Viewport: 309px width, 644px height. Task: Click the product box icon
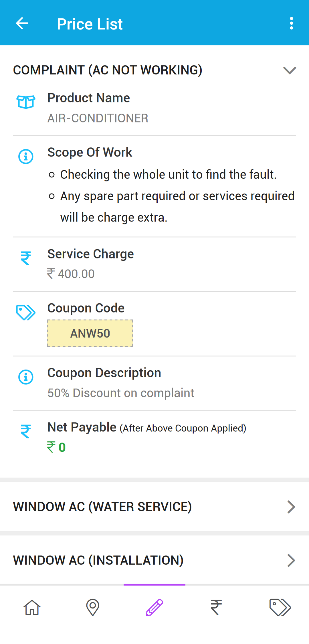[26, 102]
